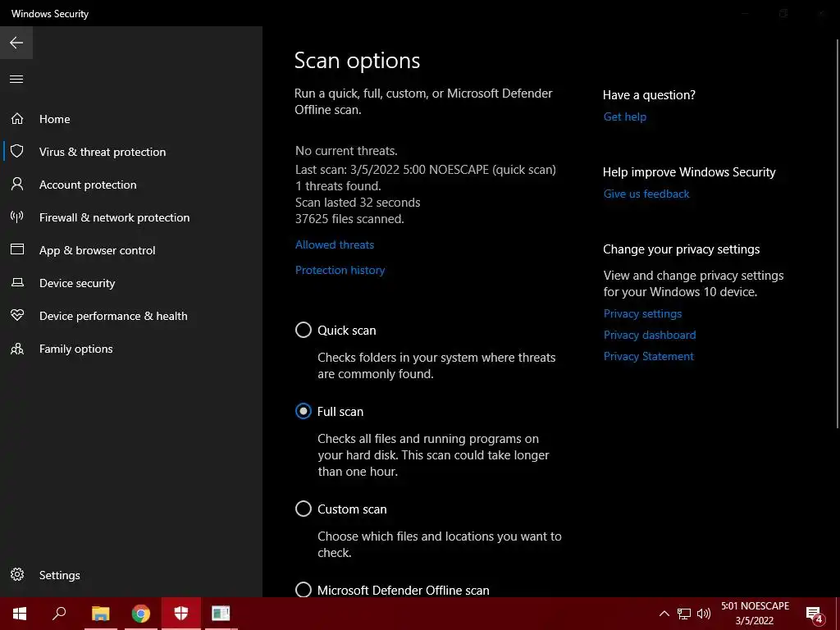Click the '37625 files scanned.' text
This screenshot has width=840, height=630.
349,218
